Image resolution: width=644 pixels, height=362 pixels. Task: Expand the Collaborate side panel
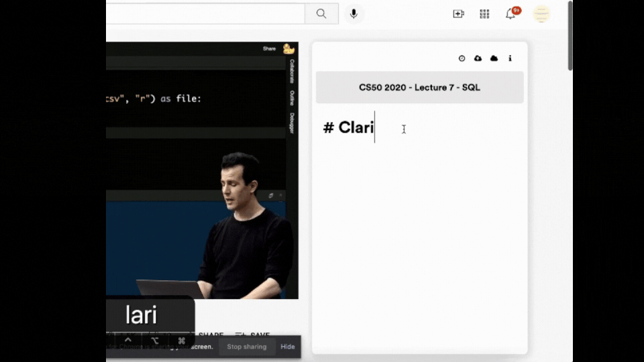click(x=292, y=71)
